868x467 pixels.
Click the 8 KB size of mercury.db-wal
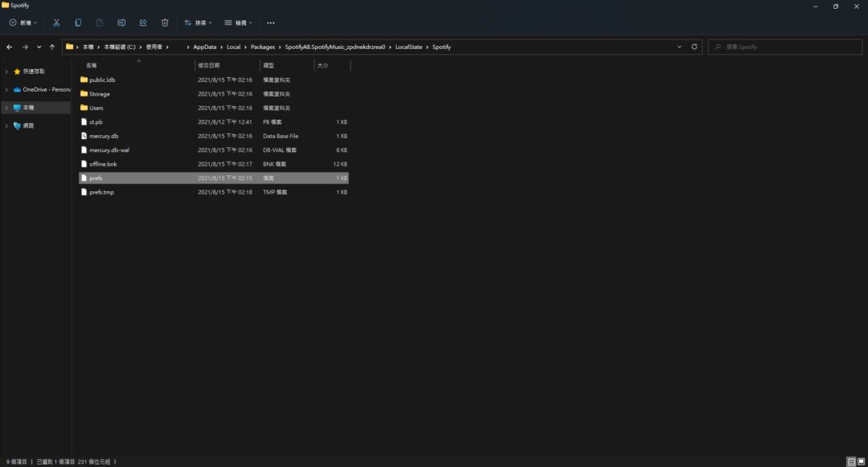(342, 150)
